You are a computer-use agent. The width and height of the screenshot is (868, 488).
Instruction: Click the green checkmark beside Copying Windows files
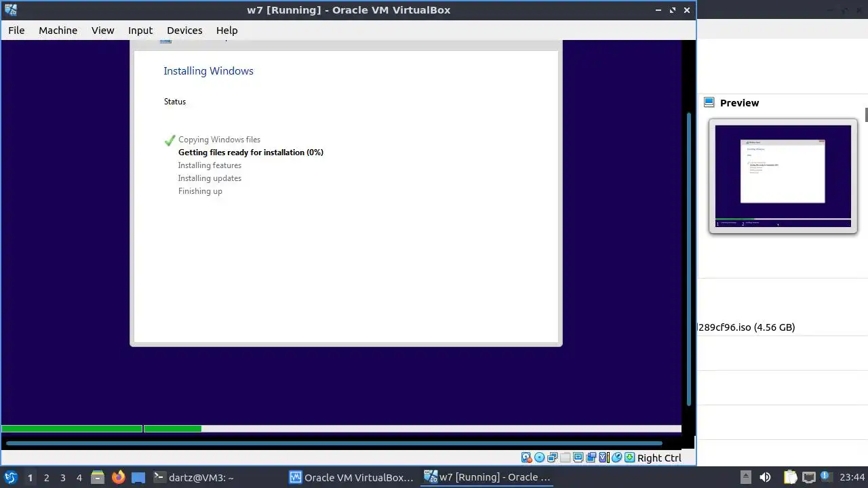170,140
